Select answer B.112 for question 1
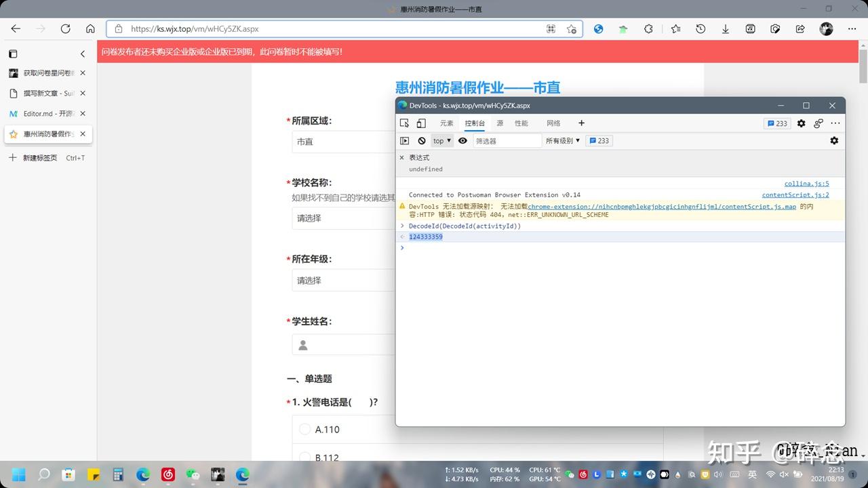The height and width of the screenshot is (488, 868). pos(305,457)
